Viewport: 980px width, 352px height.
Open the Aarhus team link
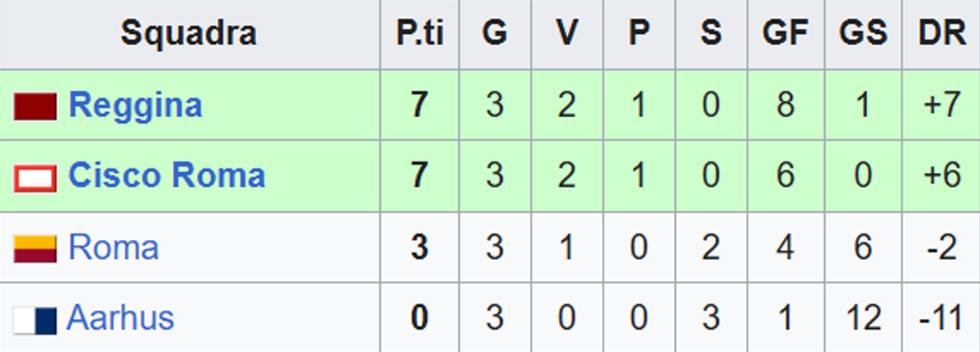point(120,318)
